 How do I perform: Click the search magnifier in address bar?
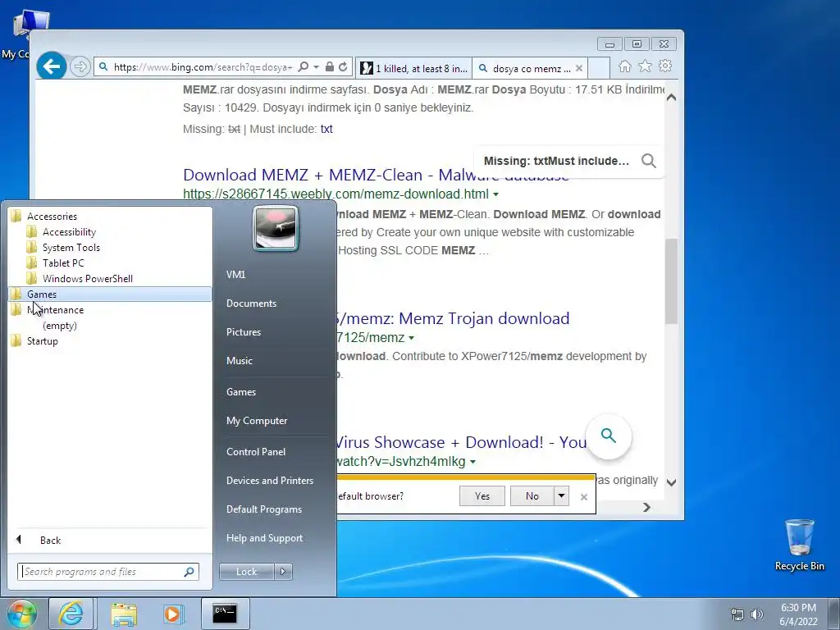304,67
